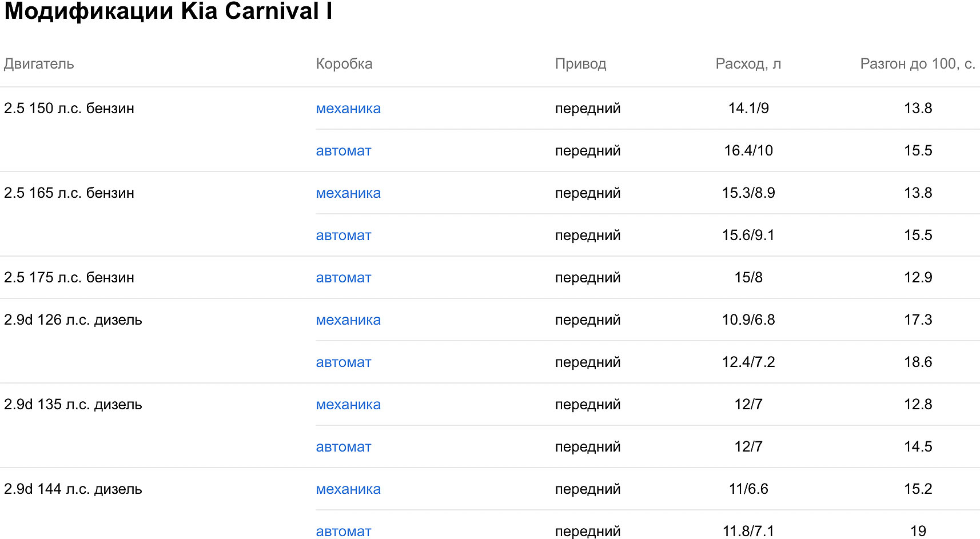Select механика link for 2.9d 135 л.с. дизель
The height and width of the screenshot is (539, 980).
pos(348,405)
